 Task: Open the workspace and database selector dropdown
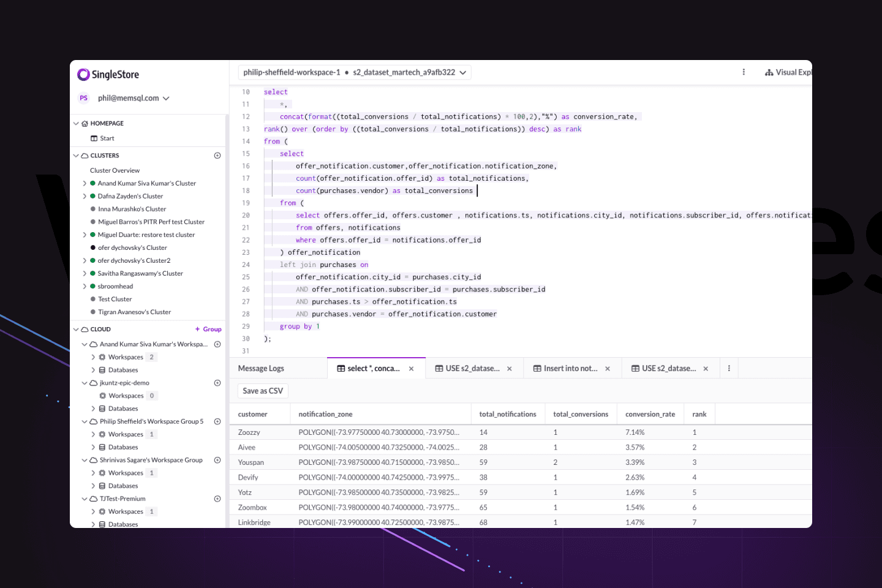355,72
